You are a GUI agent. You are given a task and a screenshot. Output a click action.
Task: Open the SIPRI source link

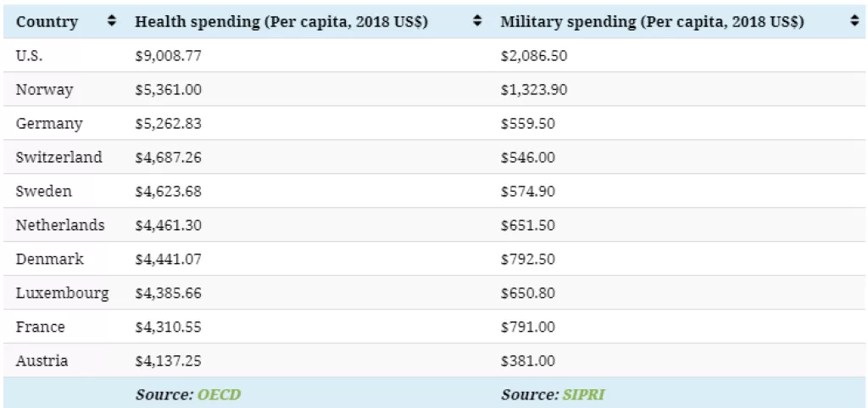582,394
